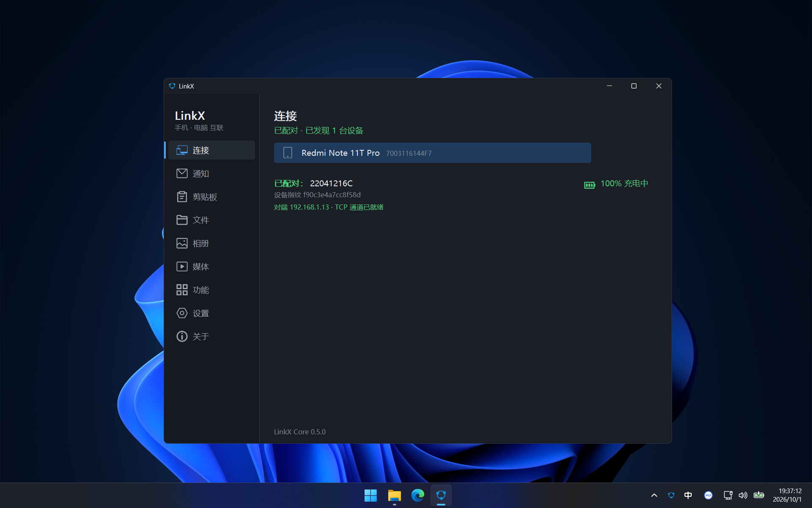Maximize the LinkX window

click(634, 86)
